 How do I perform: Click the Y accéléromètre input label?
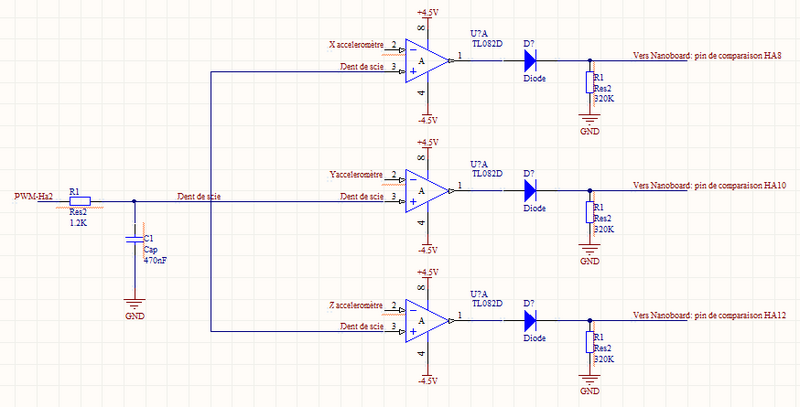[x=356, y=175]
